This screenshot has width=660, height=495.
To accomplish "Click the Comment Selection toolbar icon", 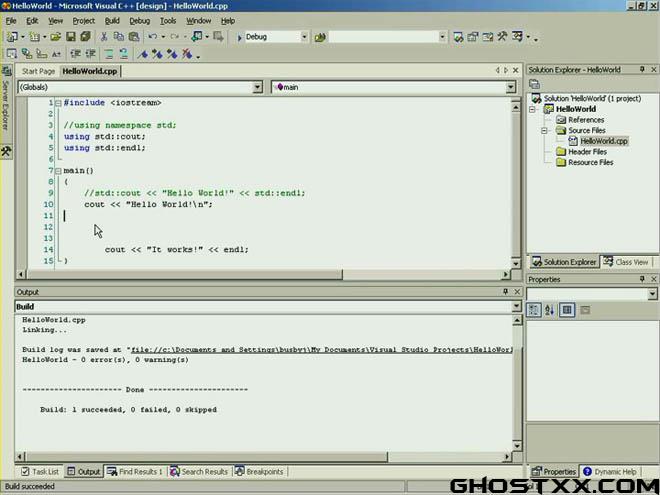I will point(109,54).
